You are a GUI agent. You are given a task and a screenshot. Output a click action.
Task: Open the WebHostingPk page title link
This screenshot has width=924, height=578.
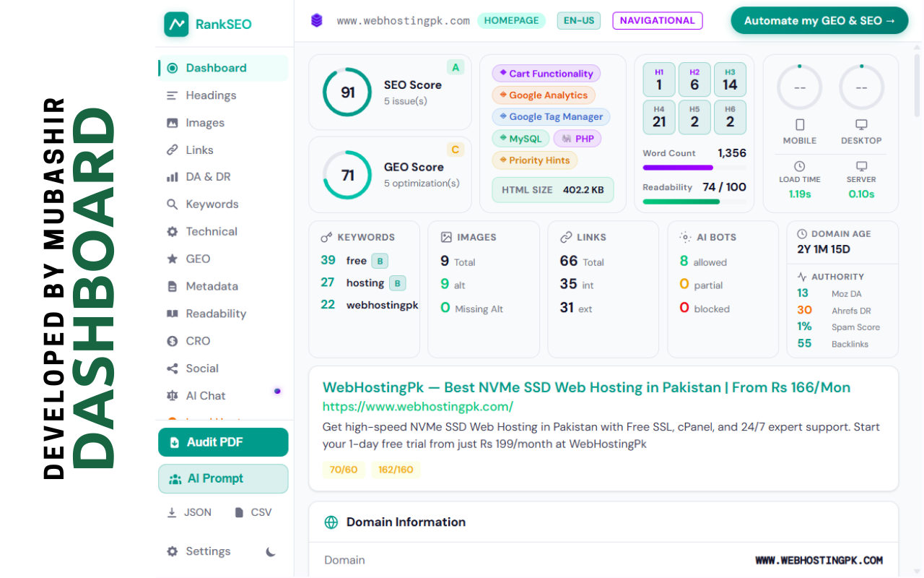586,387
